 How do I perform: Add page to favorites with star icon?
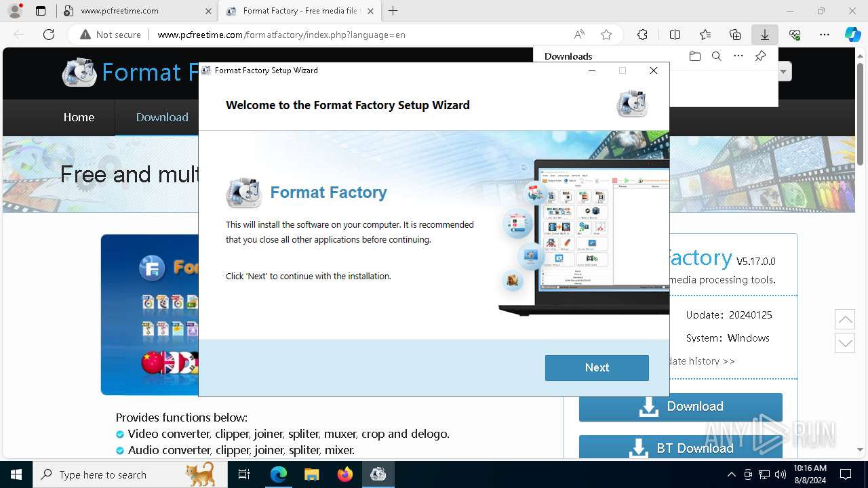point(606,35)
